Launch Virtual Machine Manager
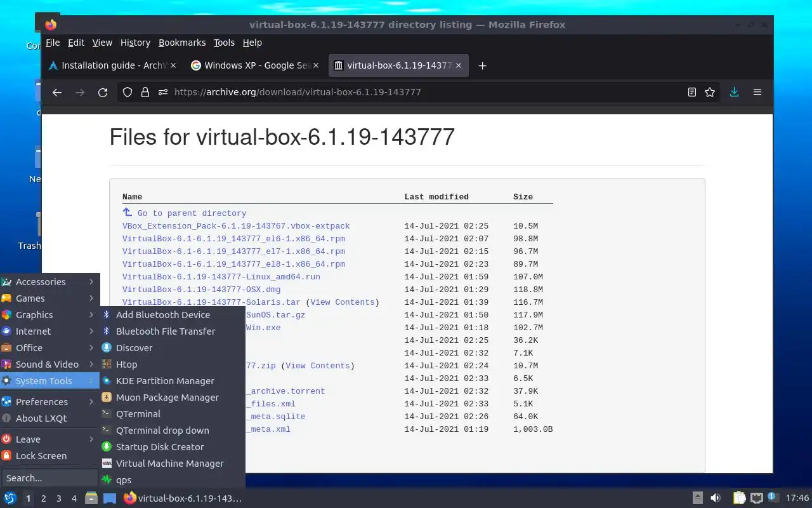Viewport: 812px width, 508px height. pos(172,464)
